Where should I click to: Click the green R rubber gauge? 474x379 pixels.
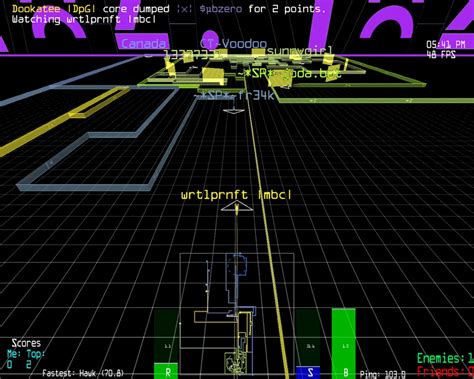point(166,343)
